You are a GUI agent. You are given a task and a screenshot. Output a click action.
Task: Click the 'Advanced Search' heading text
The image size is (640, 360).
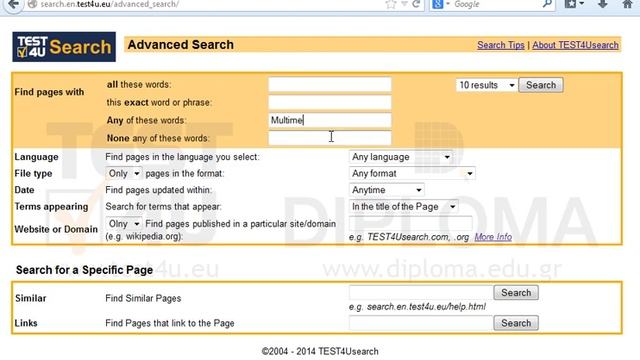click(180, 44)
